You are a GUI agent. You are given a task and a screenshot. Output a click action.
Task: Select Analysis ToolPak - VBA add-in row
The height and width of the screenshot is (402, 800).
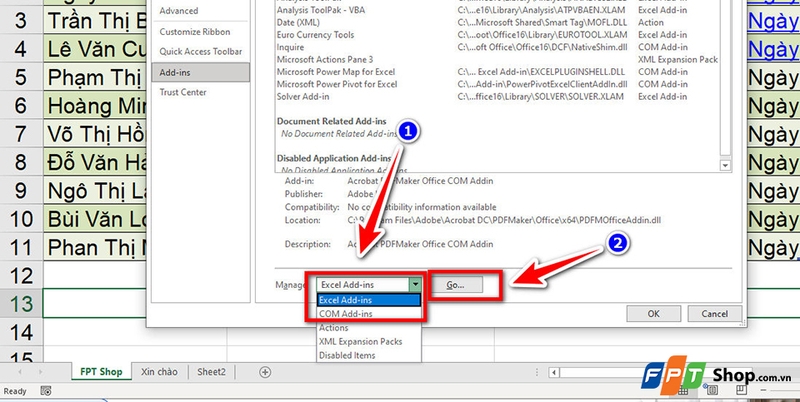click(x=497, y=10)
